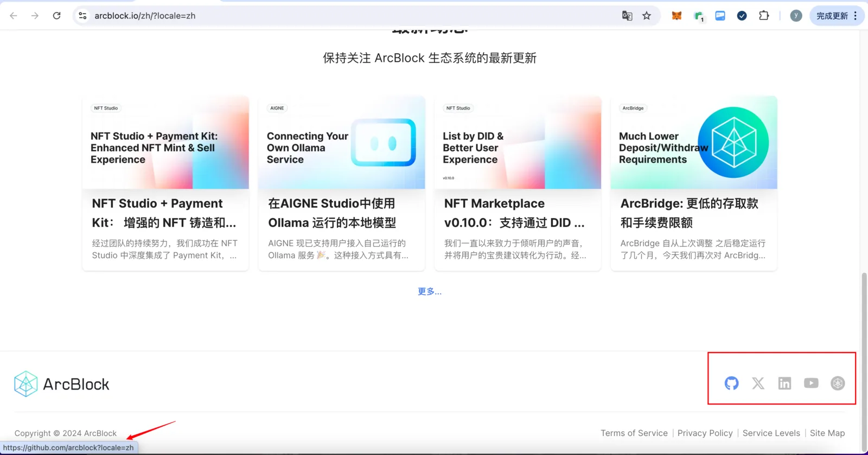
Task: Open the MetaMask fox extension
Action: click(676, 16)
